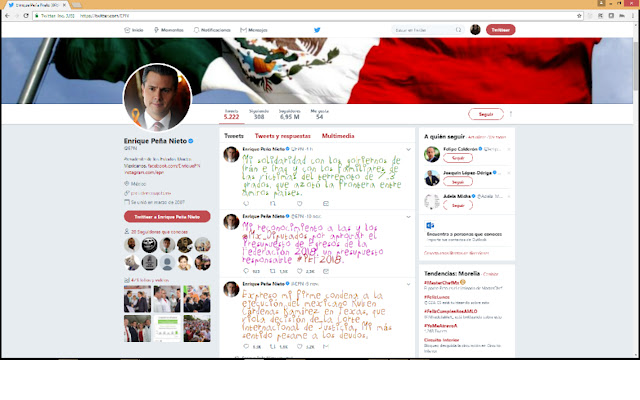Reply to the Irán e Irak earthquake tweet

(x=246, y=203)
